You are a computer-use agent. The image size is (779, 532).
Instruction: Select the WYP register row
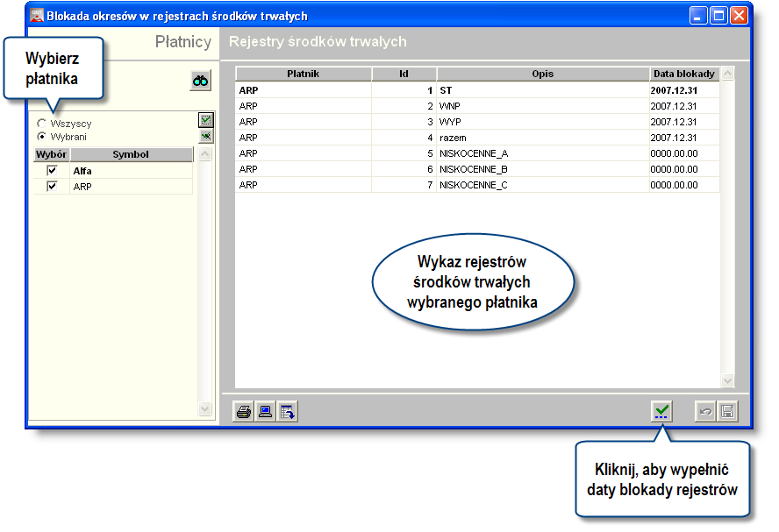pos(477,122)
